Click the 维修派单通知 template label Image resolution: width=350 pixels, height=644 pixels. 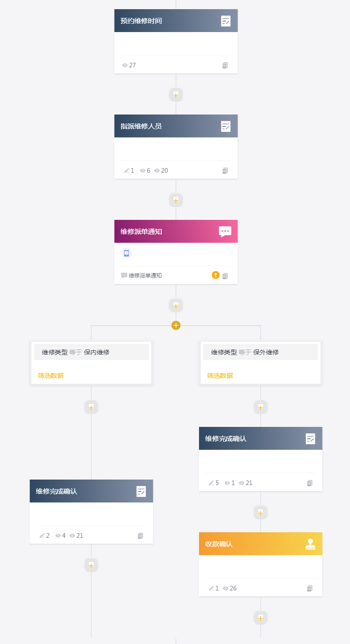click(x=145, y=276)
